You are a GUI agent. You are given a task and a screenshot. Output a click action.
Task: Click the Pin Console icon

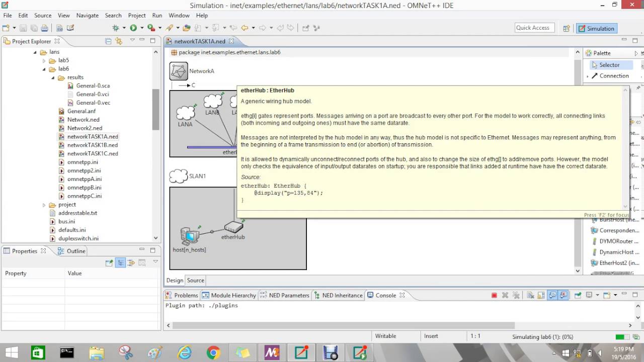pos(578,295)
